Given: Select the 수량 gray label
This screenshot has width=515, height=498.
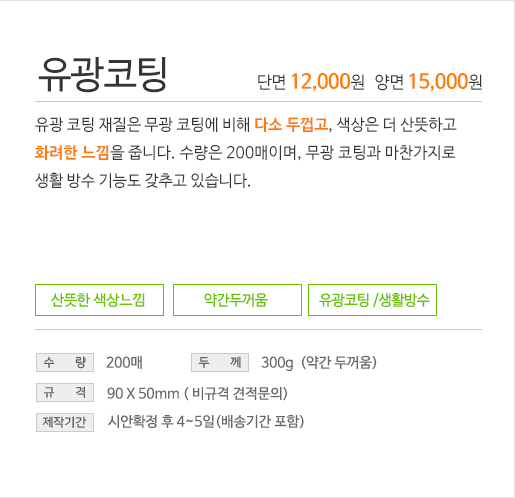Looking at the screenshot, I should click(x=65, y=362).
